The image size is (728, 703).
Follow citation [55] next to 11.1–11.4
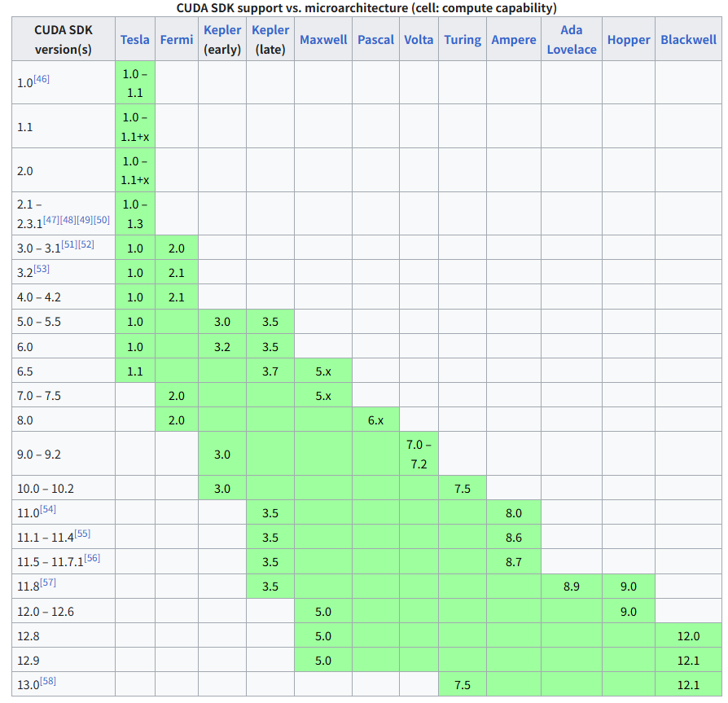(x=82, y=534)
